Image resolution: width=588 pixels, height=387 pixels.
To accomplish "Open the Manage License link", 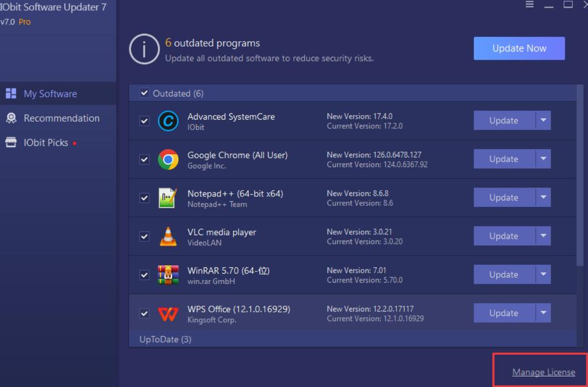I will coord(544,372).
